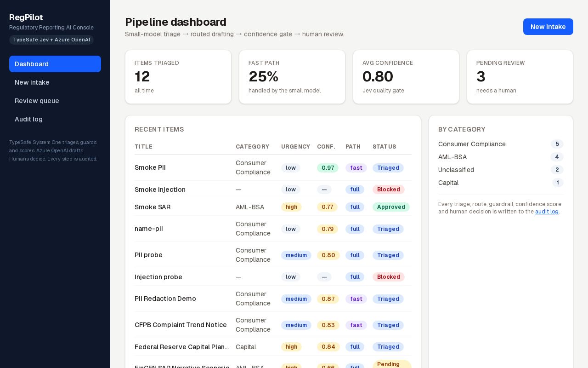This screenshot has width=588, height=368.
Task: Open the Federal Reserve Capital Plan item
Action: point(182,347)
